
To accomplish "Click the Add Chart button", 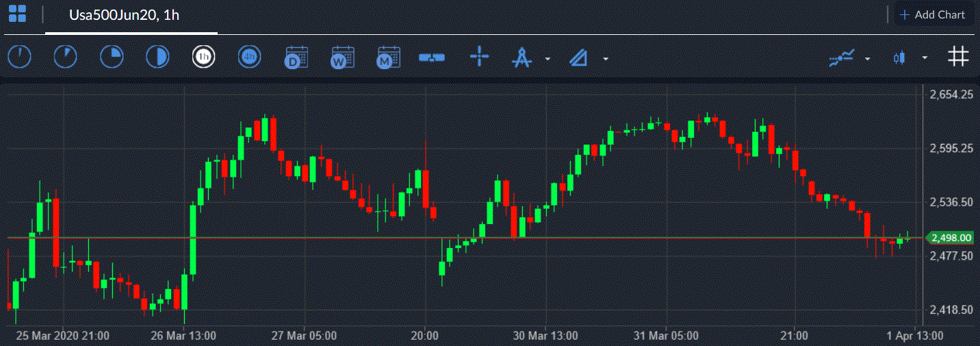I will [x=933, y=14].
